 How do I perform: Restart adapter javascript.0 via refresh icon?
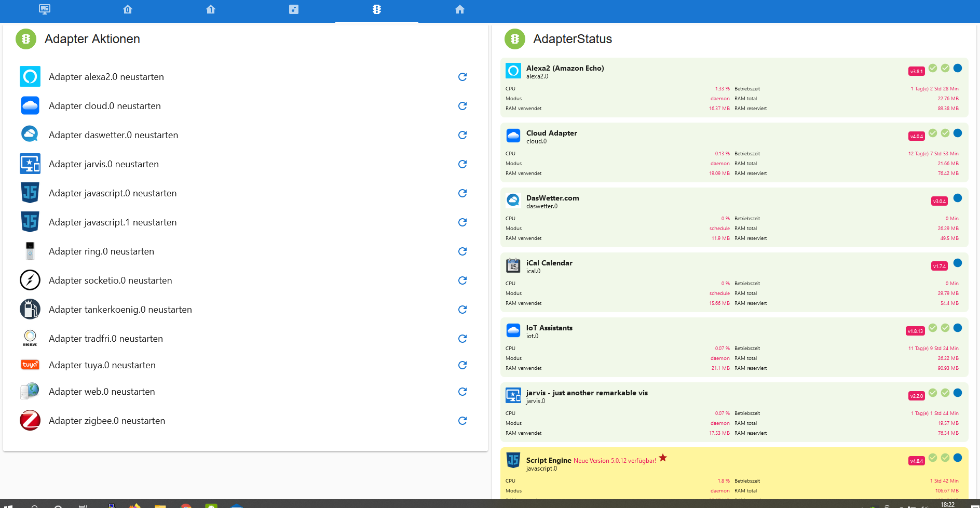[462, 193]
